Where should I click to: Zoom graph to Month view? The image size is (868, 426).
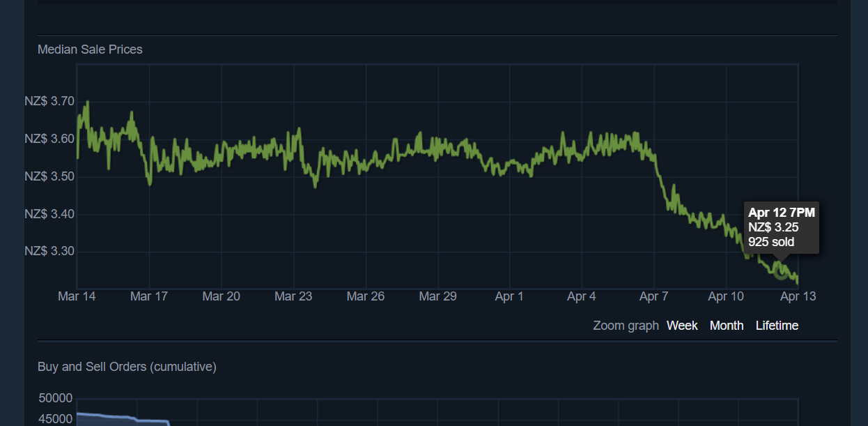click(727, 326)
